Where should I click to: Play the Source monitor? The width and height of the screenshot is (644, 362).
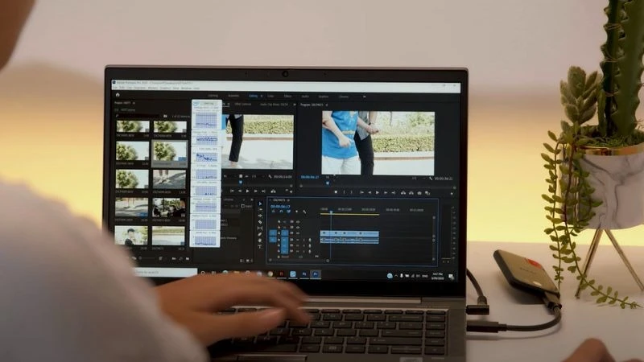click(x=247, y=191)
